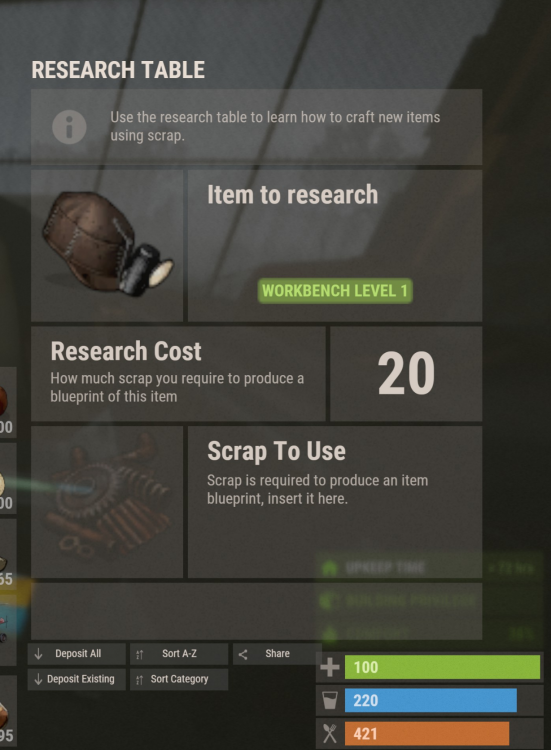551x750 pixels.
Task: Sort inventory by category
Action: click(x=179, y=679)
